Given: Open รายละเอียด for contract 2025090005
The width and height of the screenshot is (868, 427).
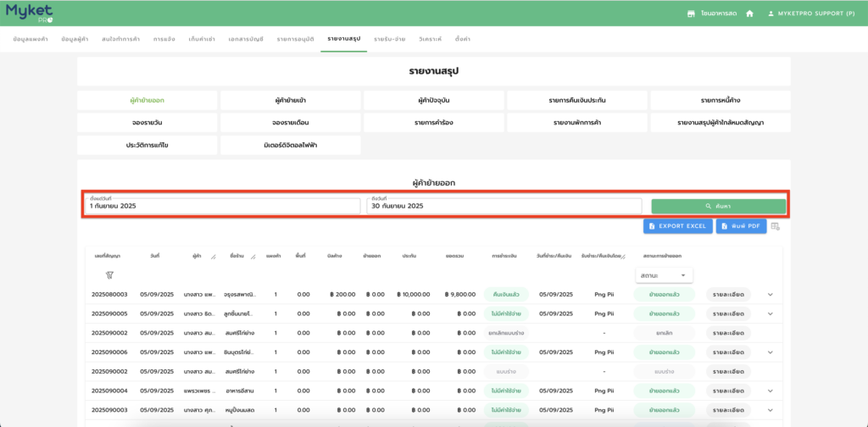Looking at the screenshot, I should [x=728, y=313].
